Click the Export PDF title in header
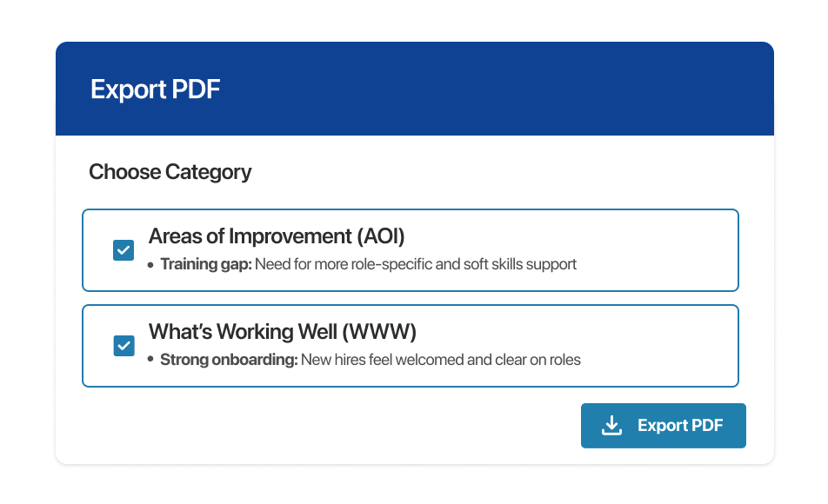The width and height of the screenshot is (828, 504). point(155,89)
